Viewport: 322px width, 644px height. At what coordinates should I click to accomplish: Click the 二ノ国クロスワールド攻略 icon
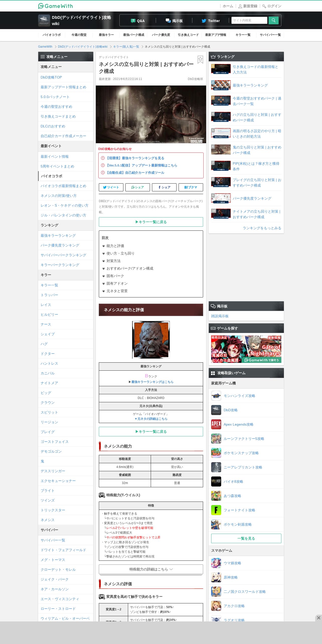(216, 592)
